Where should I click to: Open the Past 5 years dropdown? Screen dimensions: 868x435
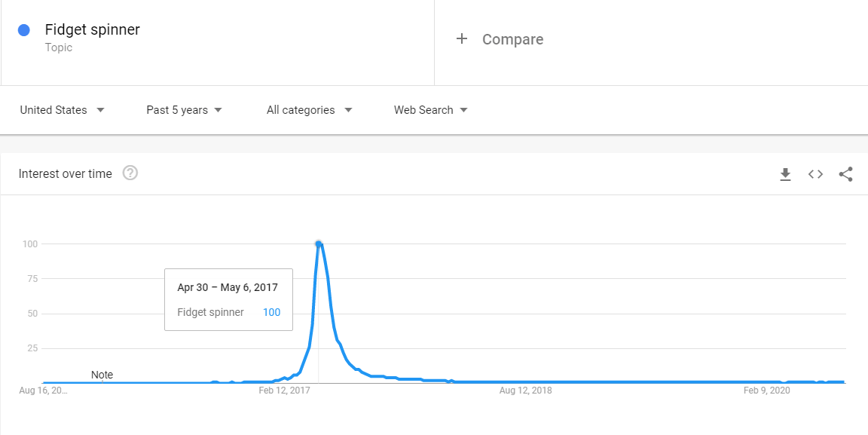[x=185, y=110]
